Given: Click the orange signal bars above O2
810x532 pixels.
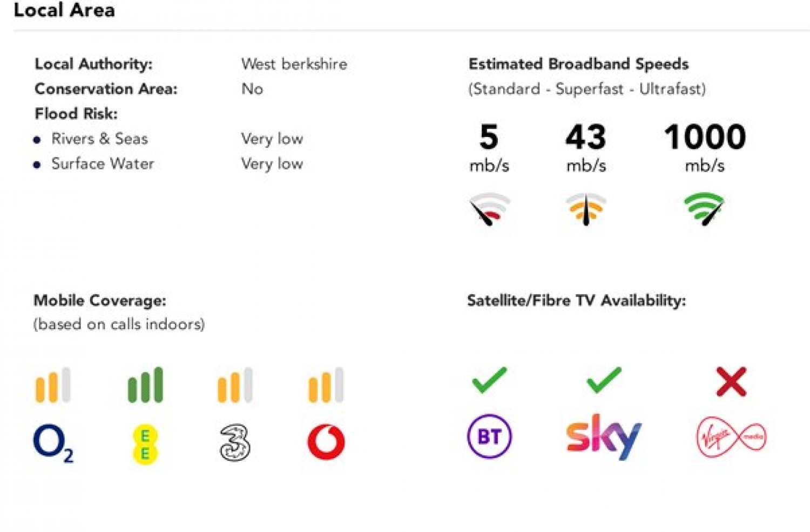Looking at the screenshot, I should [x=53, y=385].
